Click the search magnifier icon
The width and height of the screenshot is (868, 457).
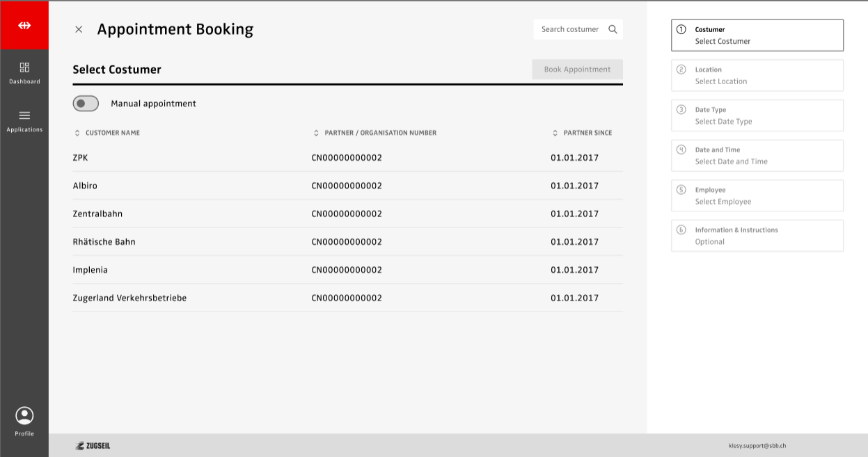[613, 29]
